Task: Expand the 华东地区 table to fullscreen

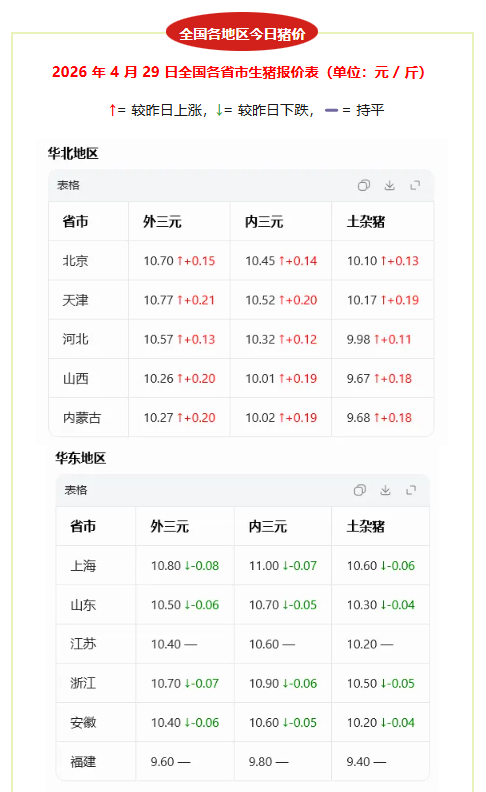Action: click(411, 490)
